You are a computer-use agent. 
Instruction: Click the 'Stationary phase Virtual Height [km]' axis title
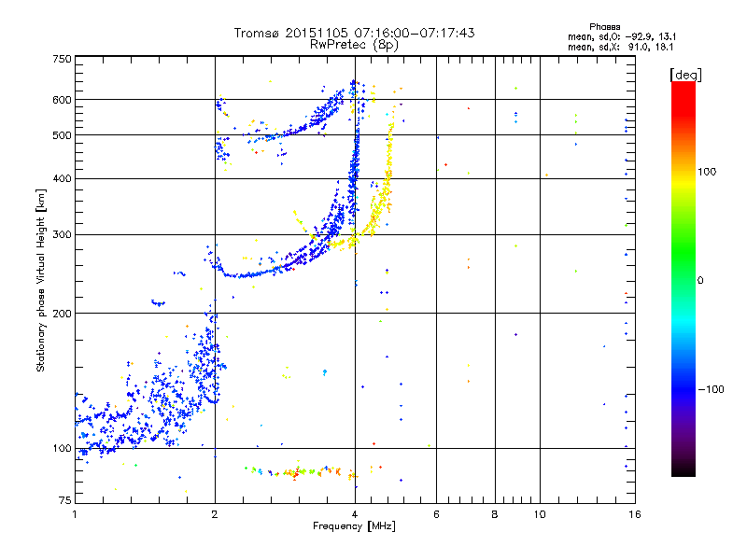(x=41, y=280)
